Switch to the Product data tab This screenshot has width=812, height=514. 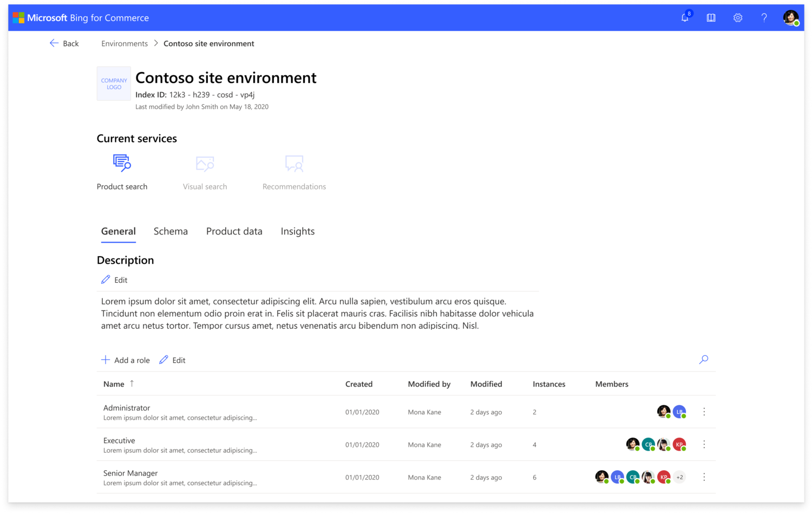(x=234, y=231)
